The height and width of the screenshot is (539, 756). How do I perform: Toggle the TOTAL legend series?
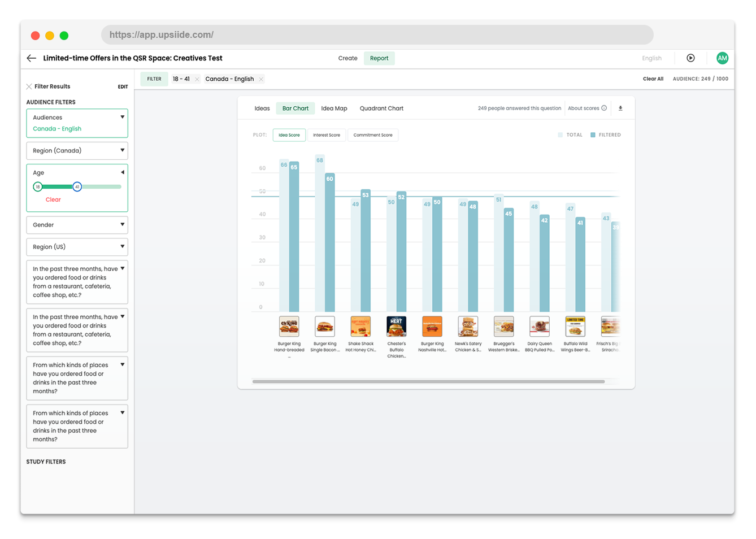pos(570,135)
